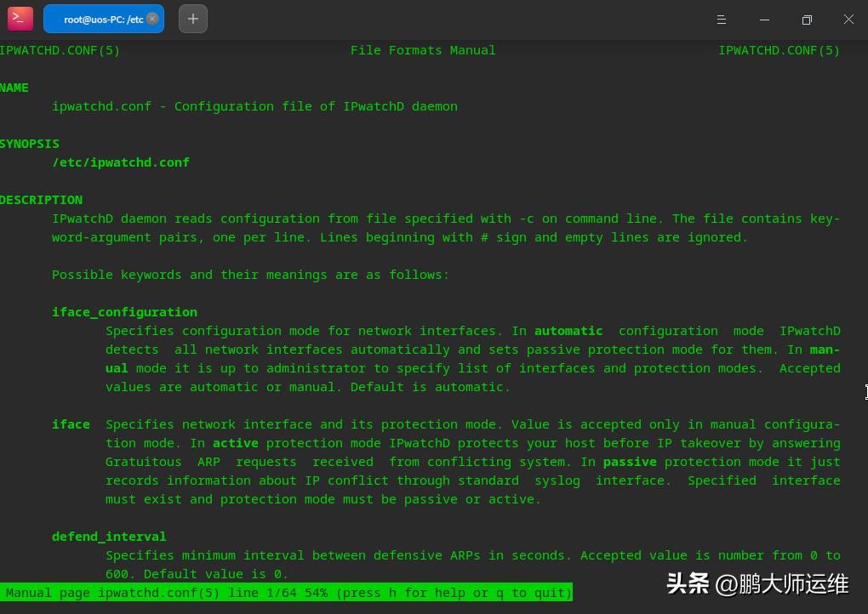
Task: Click the NAME heading
Action: point(14,88)
